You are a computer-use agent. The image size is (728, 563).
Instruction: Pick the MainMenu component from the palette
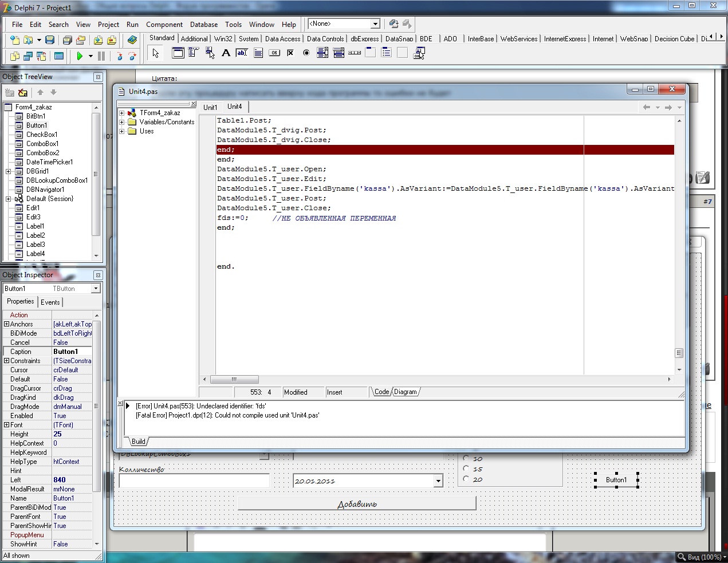pyautogui.click(x=194, y=53)
